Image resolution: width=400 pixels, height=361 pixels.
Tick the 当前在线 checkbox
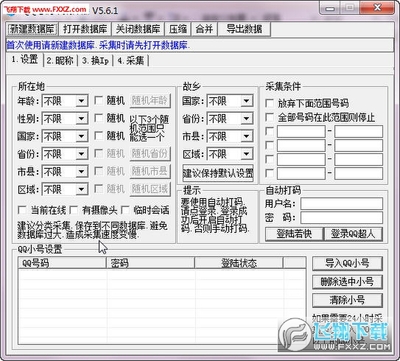click(x=22, y=210)
